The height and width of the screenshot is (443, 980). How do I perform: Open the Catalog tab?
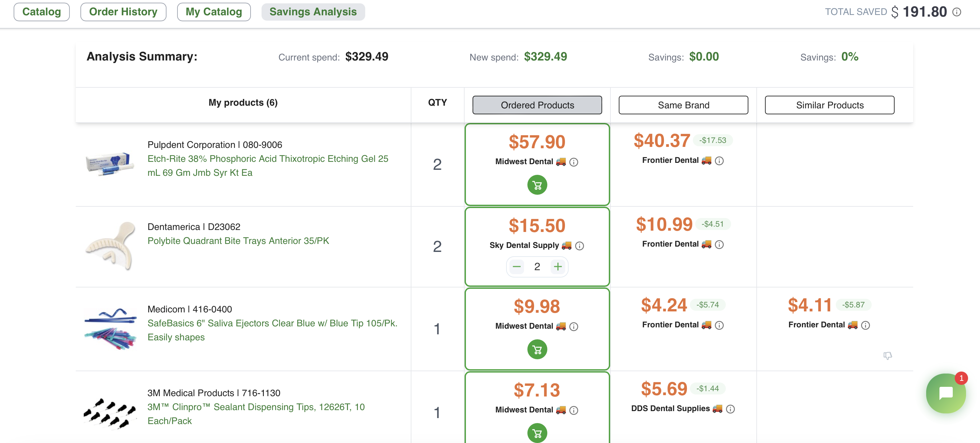(42, 12)
